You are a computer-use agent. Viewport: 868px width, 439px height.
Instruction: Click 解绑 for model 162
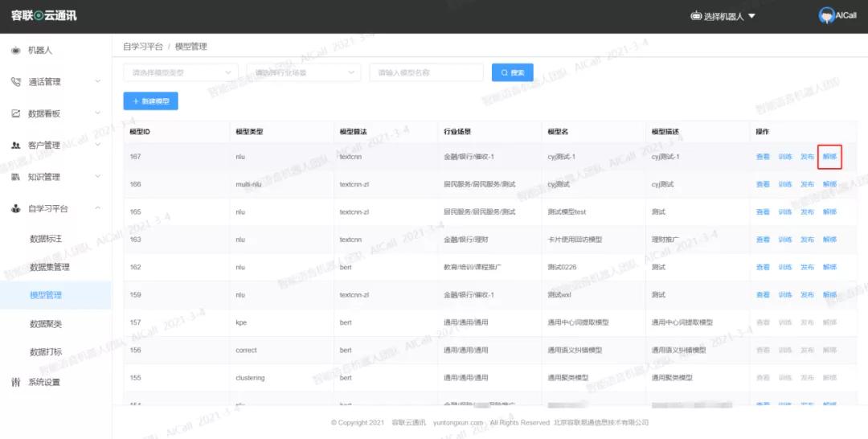click(829, 268)
